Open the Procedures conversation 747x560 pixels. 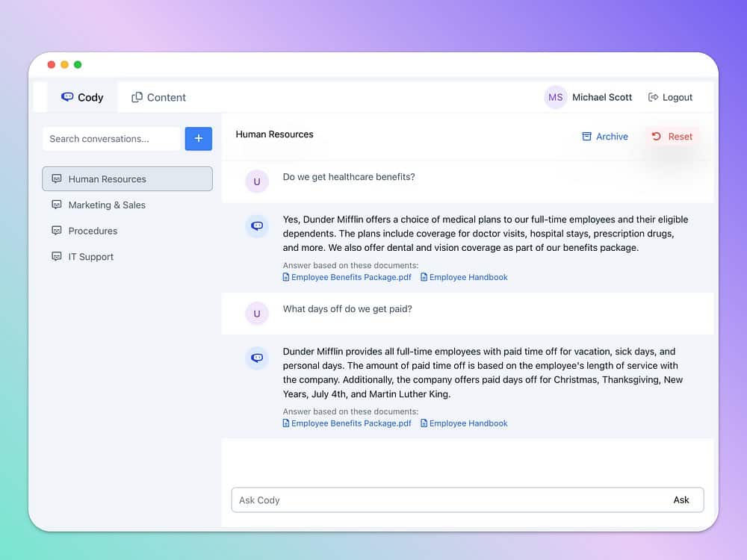click(x=93, y=231)
